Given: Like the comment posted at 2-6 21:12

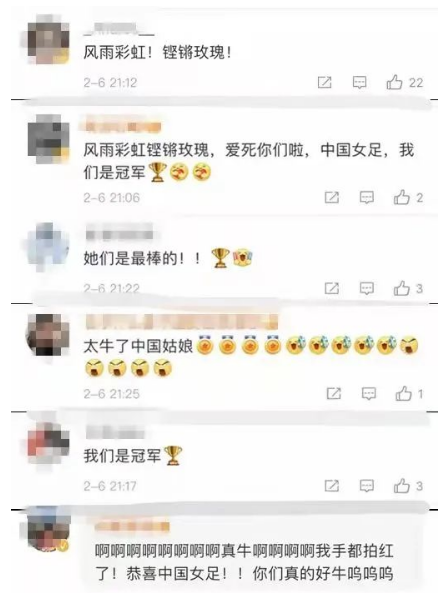Looking at the screenshot, I should pos(394,82).
